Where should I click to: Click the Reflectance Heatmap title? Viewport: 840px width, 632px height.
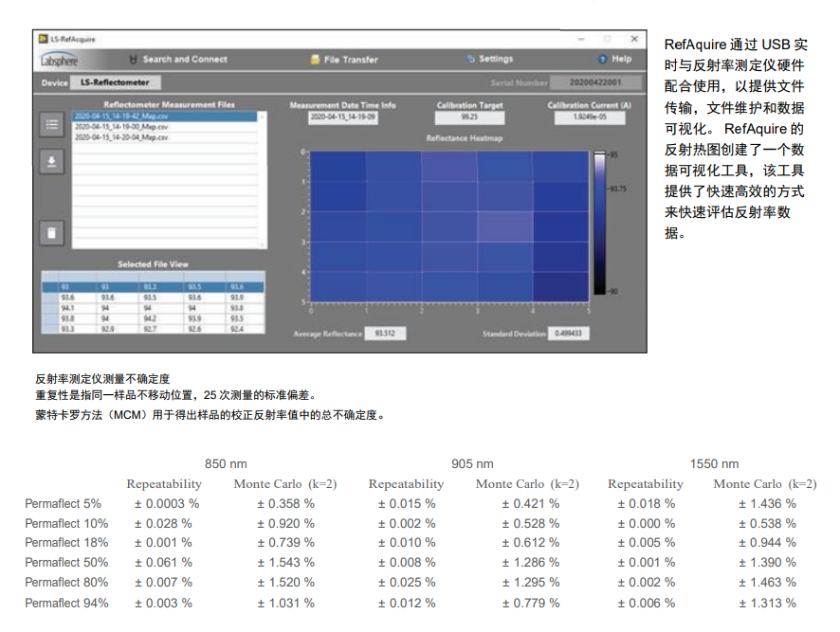click(465, 138)
